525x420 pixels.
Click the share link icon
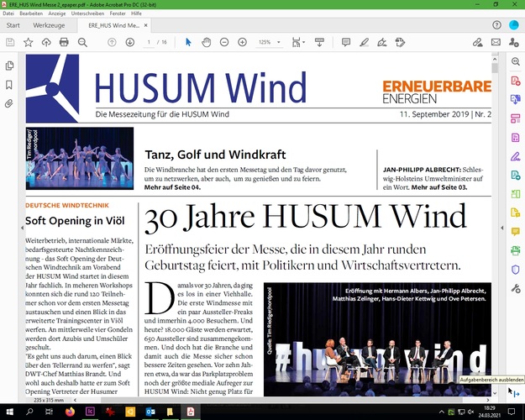click(478, 42)
